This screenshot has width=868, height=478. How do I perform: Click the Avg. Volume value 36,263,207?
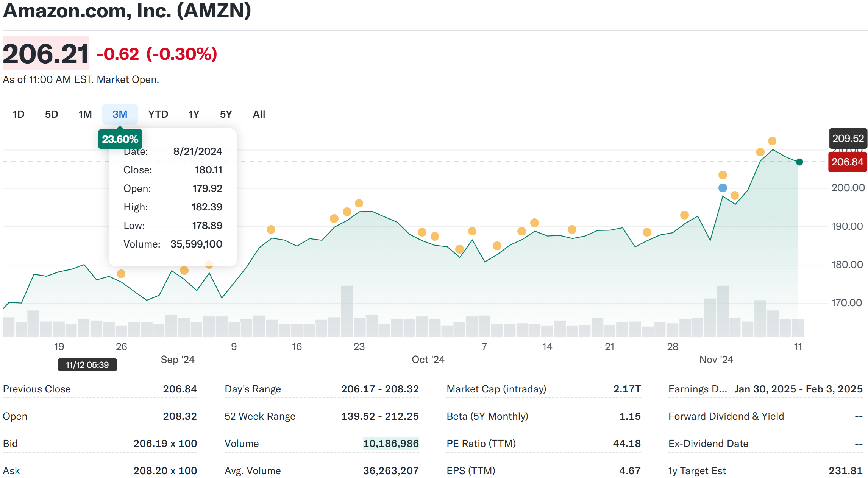pos(391,471)
